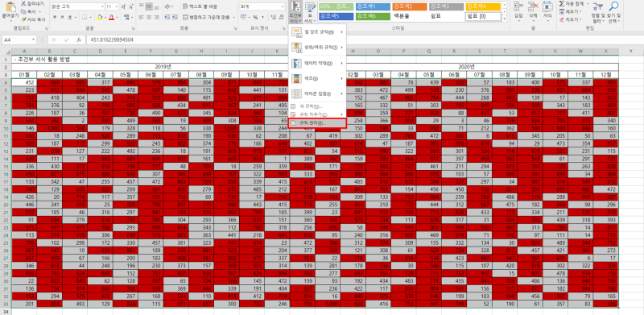Expand the font size dropdown showing 11
The image size is (644, 315).
pos(117,7)
